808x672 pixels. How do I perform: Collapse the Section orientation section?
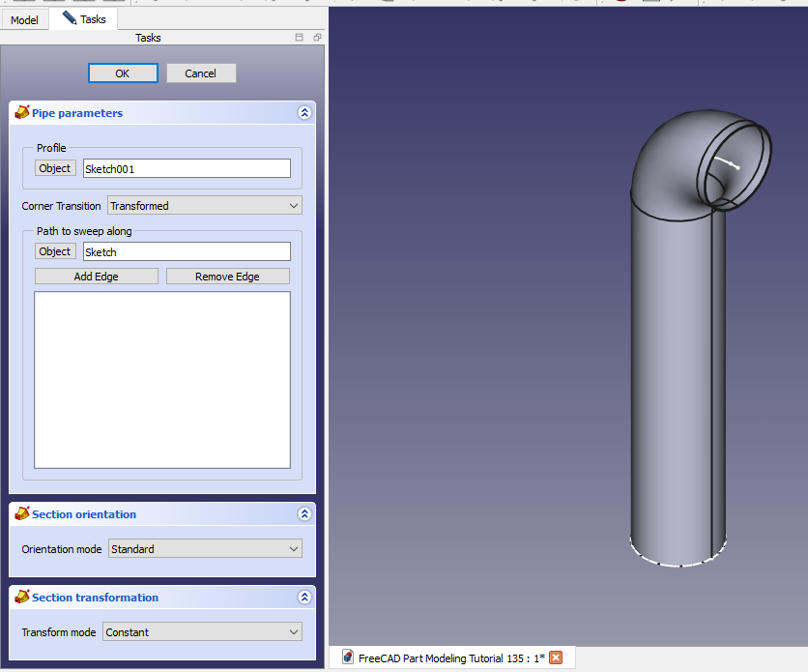tap(304, 514)
